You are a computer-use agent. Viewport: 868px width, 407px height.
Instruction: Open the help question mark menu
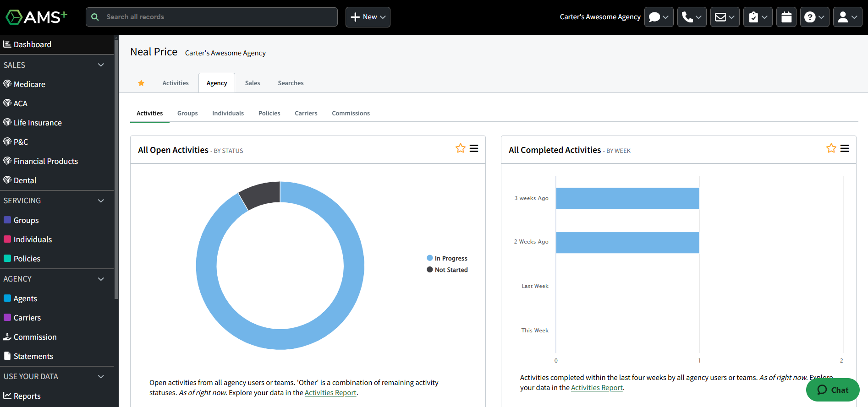pos(814,17)
